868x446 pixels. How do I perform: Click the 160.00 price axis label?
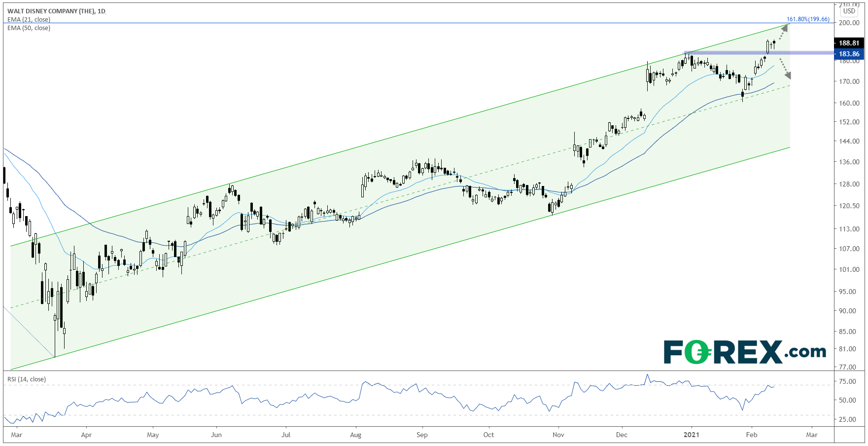[x=849, y=103]
